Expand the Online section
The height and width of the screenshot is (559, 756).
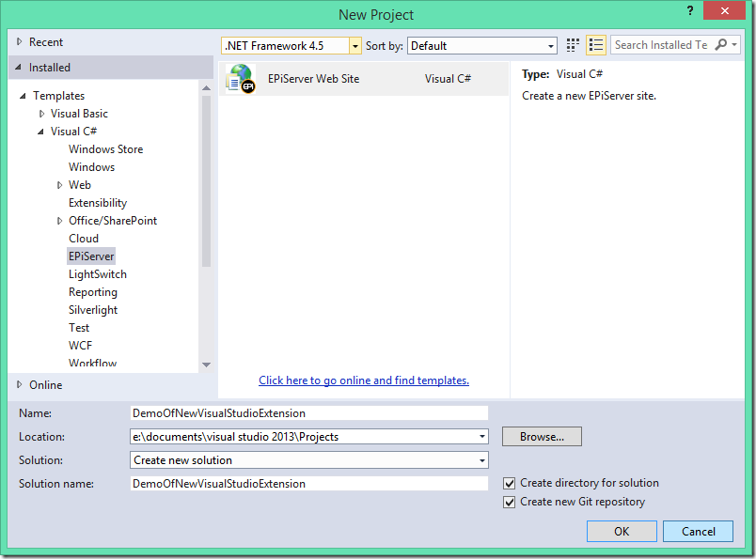coord(20,384)
